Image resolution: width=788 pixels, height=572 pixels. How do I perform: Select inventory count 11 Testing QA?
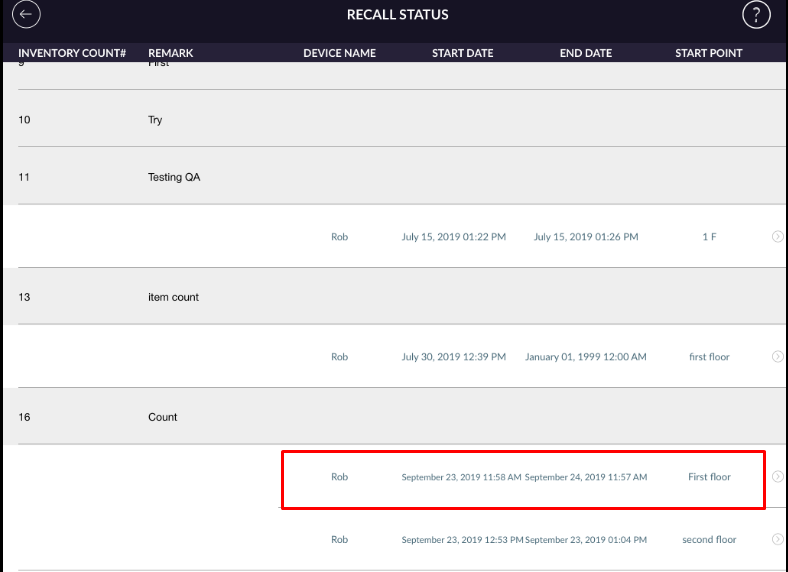click(x=165, y=177)
